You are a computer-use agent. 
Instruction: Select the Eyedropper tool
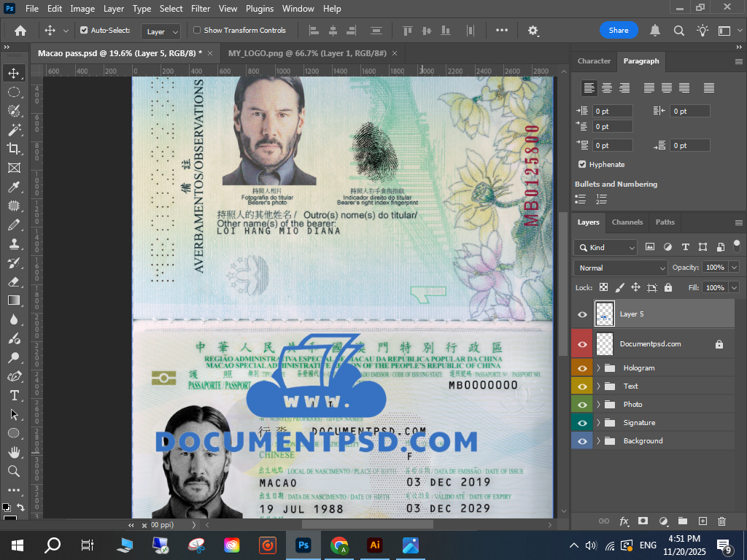click(14, 187)
